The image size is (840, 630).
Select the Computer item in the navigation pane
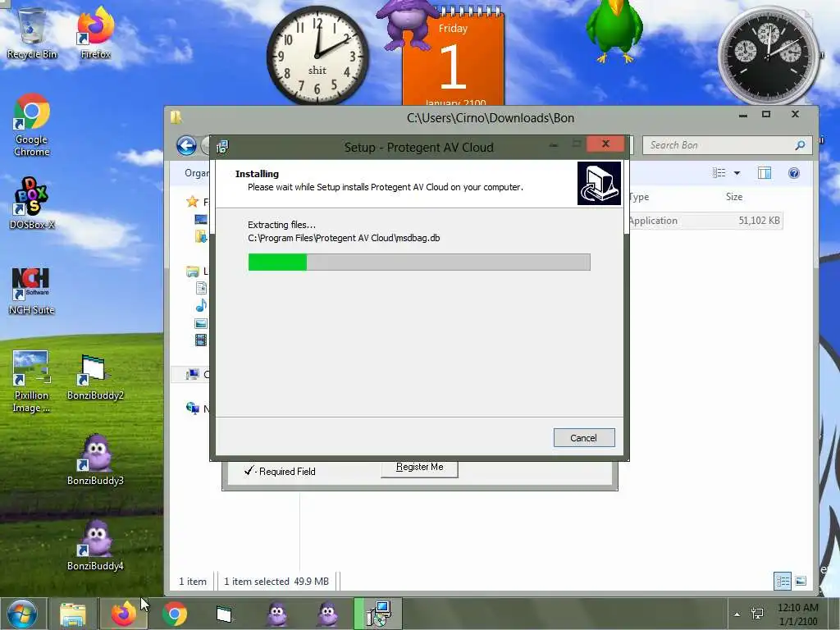(193, 374)
